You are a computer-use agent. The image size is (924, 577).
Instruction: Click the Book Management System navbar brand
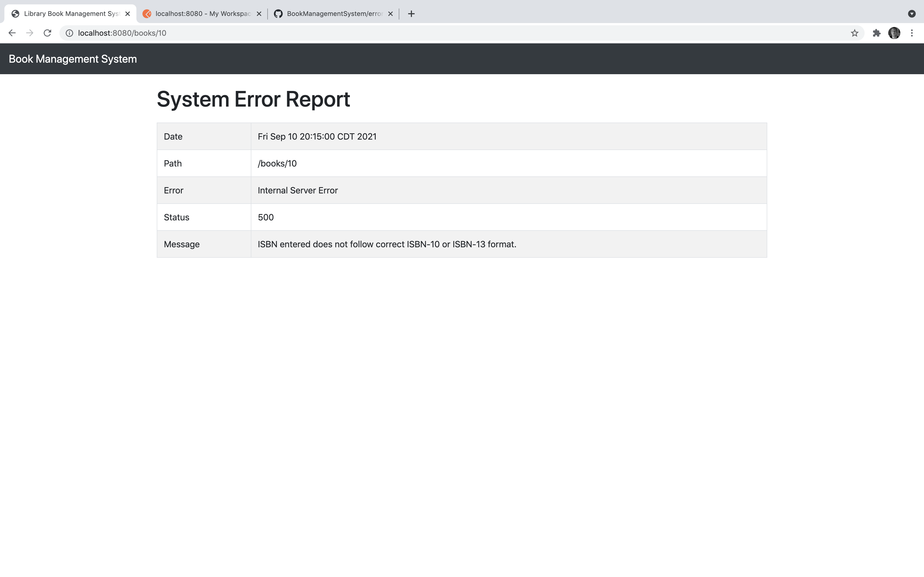(x=73, y=58)
